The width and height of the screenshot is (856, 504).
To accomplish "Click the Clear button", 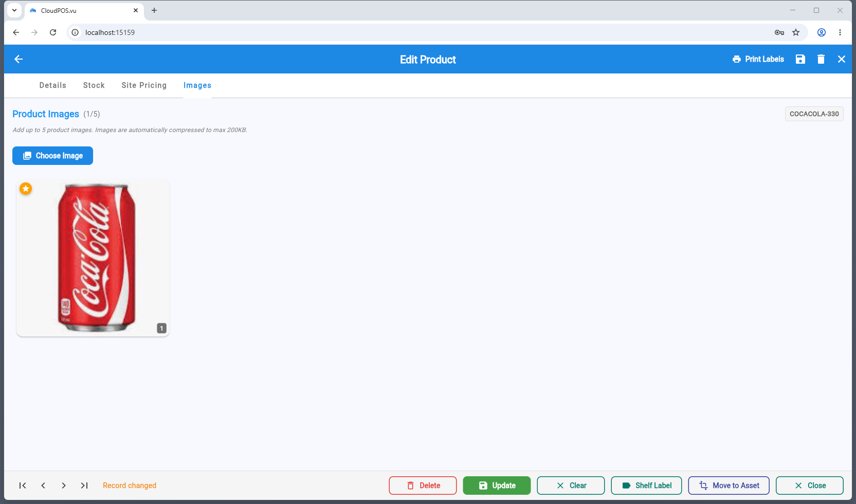I will tap(571, 486).
